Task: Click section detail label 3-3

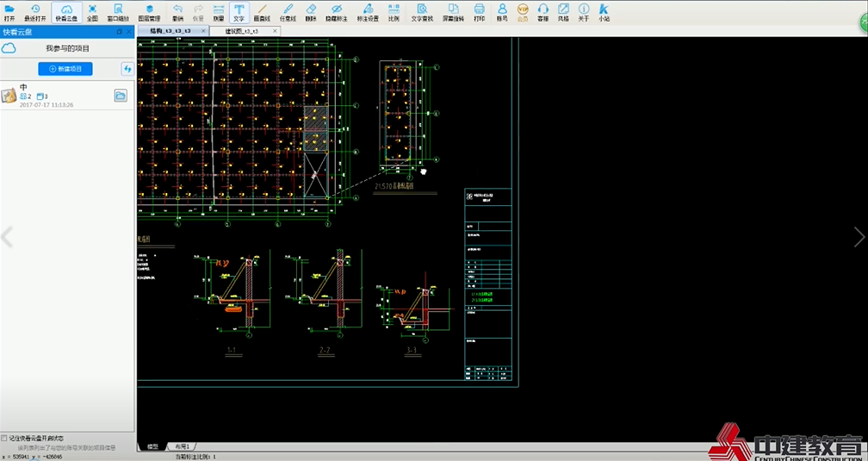Action: 412,350
